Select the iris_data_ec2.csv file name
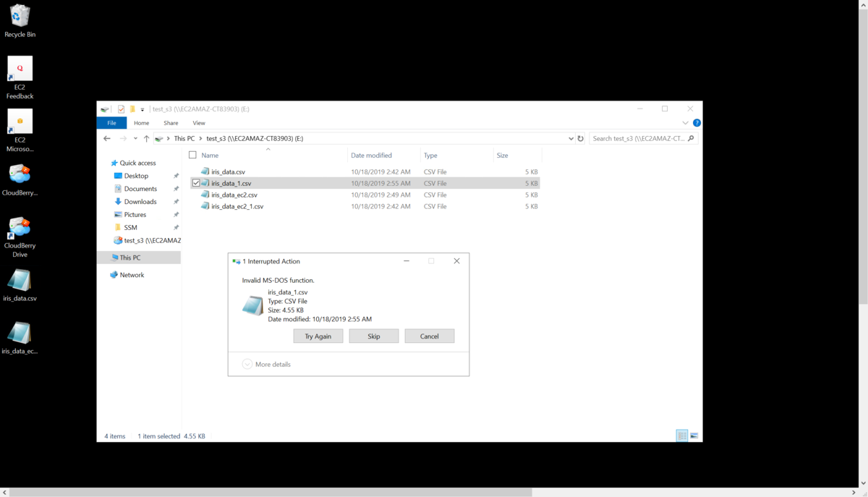868x497 pixels. [234, 195]
